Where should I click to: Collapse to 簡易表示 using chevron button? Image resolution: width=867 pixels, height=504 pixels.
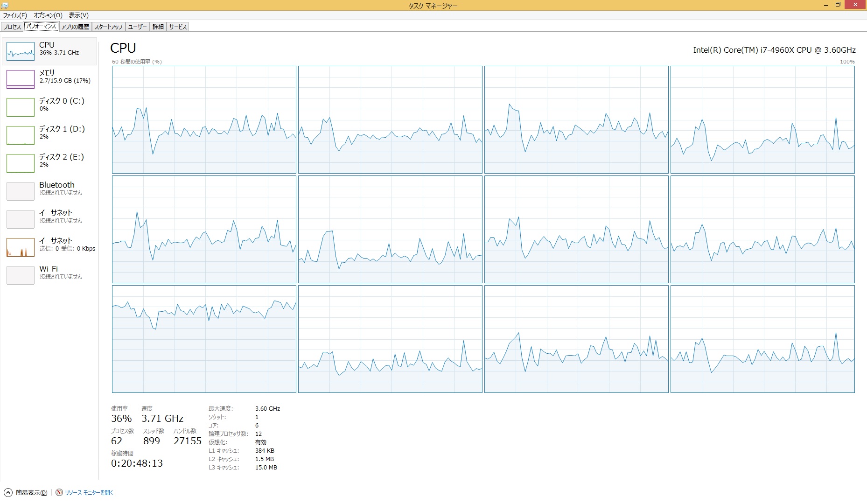8,492
